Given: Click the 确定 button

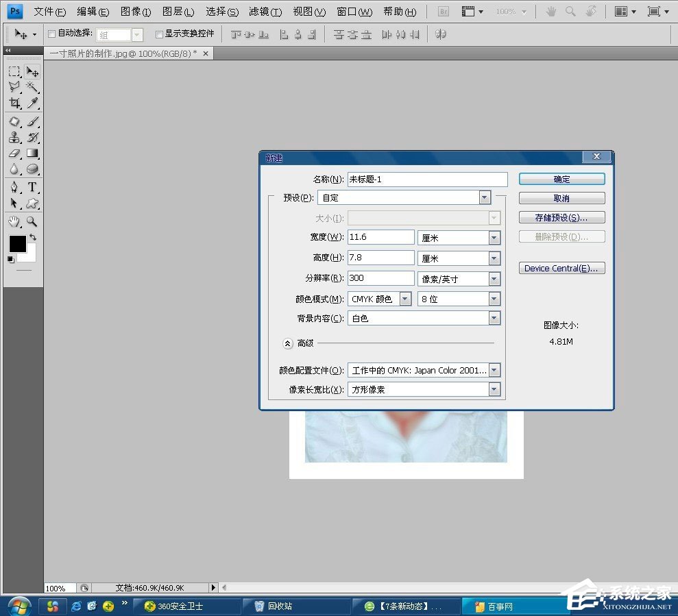Looking at the screenshot, I should coord(561,179).
